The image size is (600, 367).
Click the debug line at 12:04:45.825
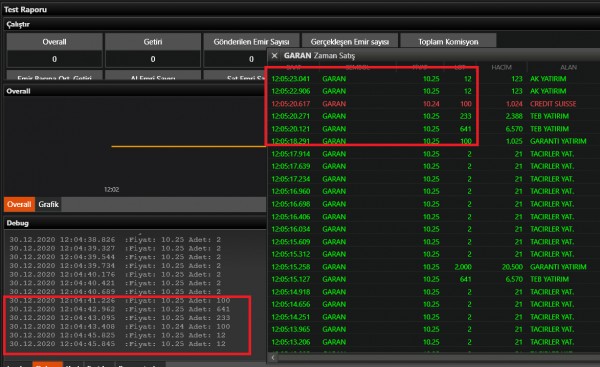pos(117,335)
